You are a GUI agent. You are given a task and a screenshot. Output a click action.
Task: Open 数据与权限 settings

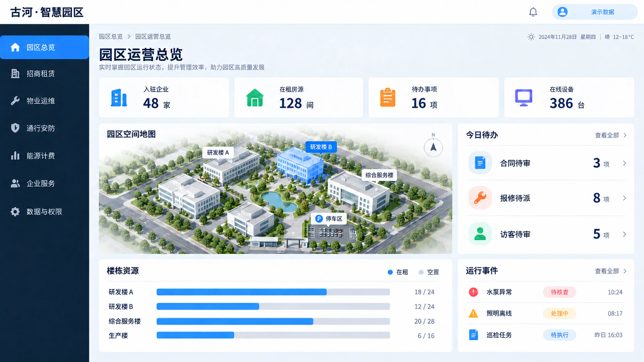click(44, 212)
